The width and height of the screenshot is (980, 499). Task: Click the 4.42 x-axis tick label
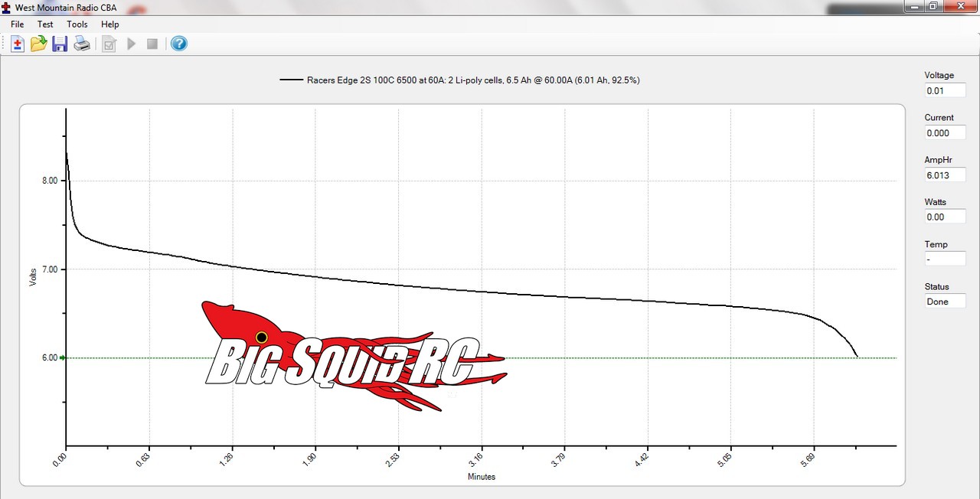pos(641,459)
